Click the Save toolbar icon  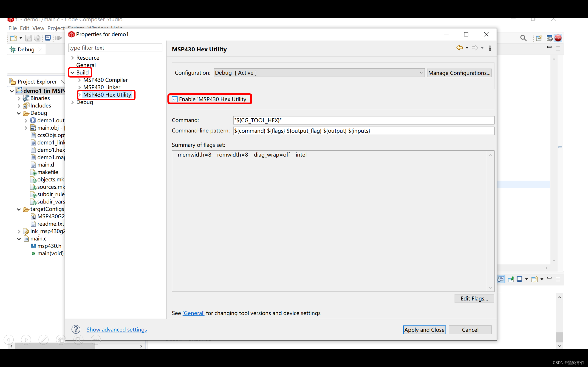coord(28,38)
